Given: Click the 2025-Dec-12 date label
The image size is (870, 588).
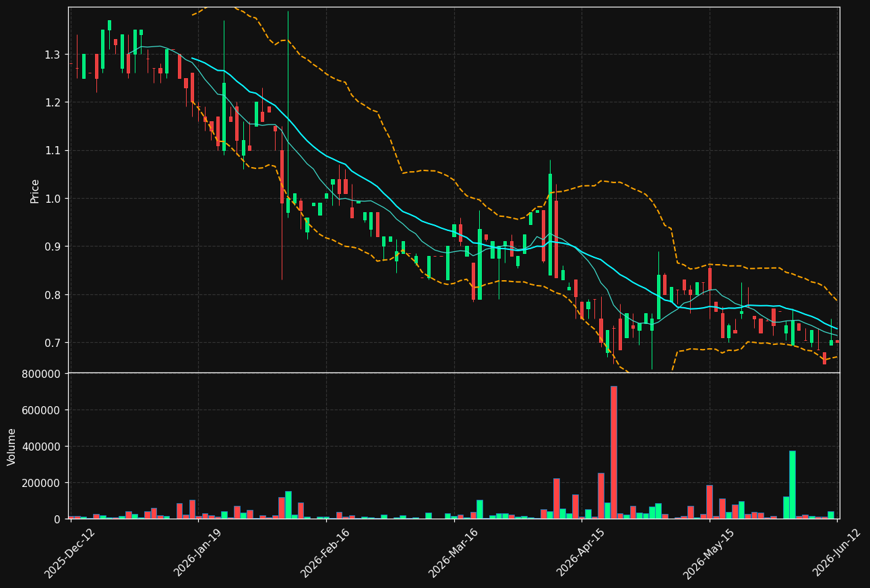Looking at the screenshot, I should (69, 553).
